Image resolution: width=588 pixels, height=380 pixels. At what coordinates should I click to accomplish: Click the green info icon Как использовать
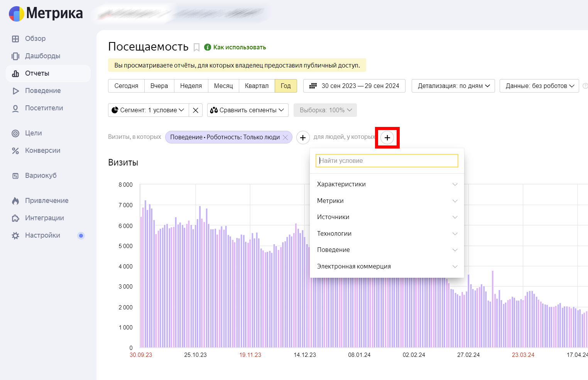[208, 47]
